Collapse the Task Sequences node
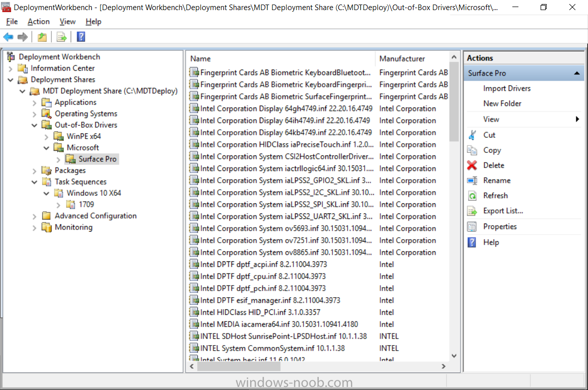This screenshot has width=588, height=390. click(x=34, y=182)
